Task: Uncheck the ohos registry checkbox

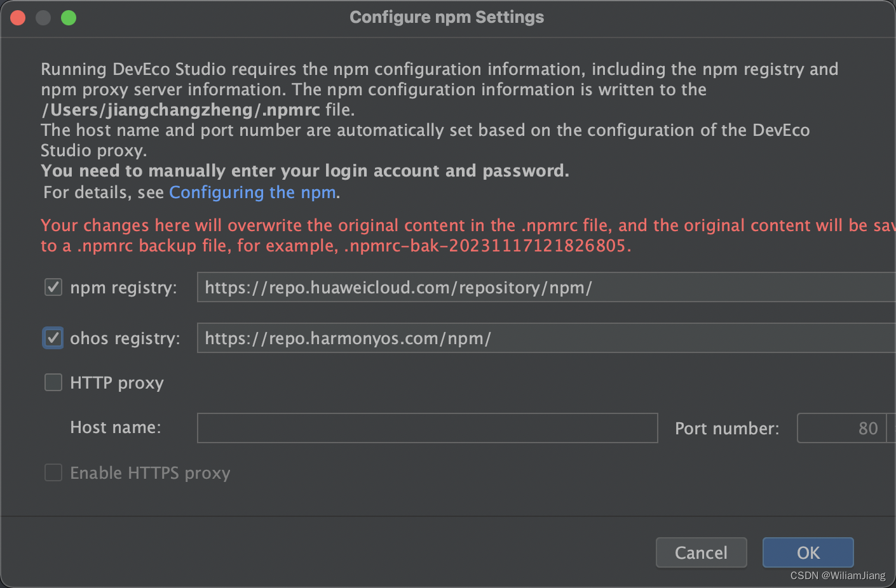Action: point(53,338)
